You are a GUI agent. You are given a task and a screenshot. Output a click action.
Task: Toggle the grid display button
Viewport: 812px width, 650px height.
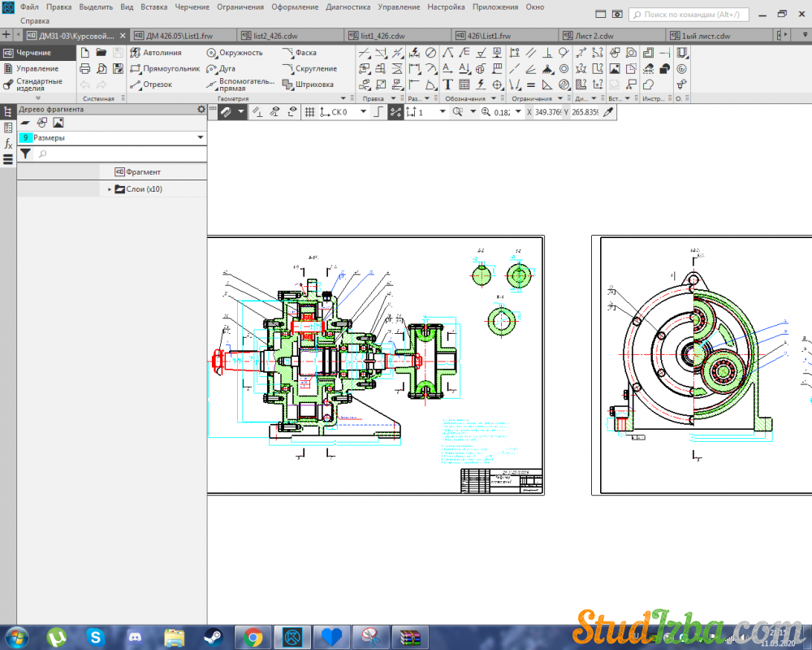(x=309, y=112)
